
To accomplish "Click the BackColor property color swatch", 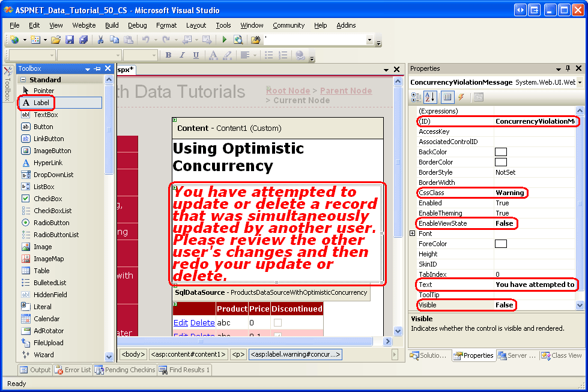I will (x=500, y=152).
